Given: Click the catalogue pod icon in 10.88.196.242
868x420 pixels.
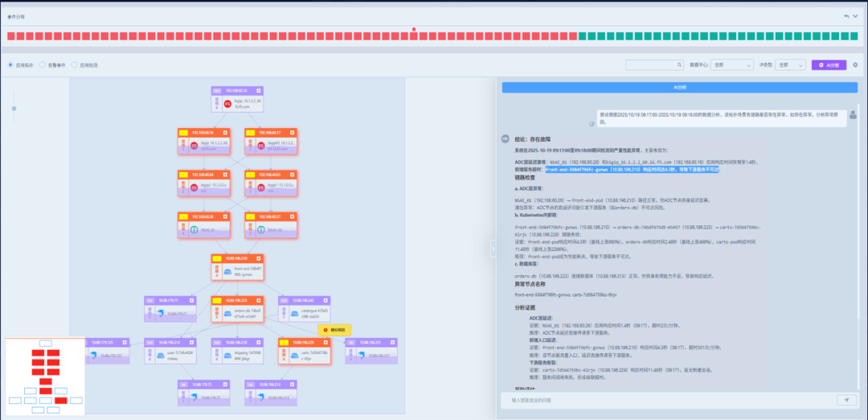Looking at the screenshot, I should (294, 313).
